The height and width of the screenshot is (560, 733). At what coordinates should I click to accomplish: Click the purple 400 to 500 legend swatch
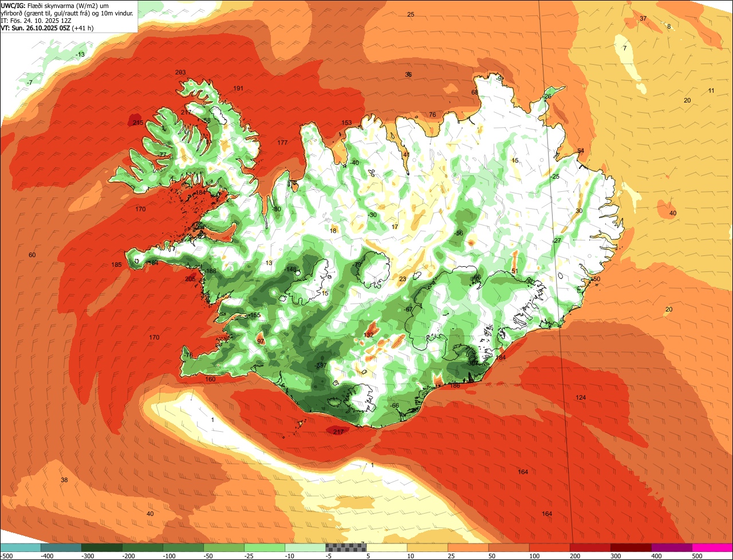click(x=671, y=548)
